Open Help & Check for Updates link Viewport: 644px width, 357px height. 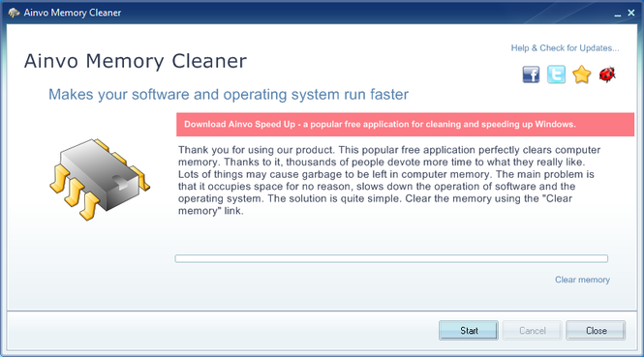(x=565, y=48)
